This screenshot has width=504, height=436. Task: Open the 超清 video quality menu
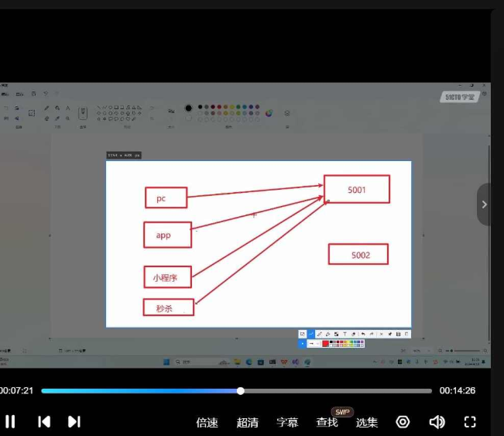click(247, 422)
